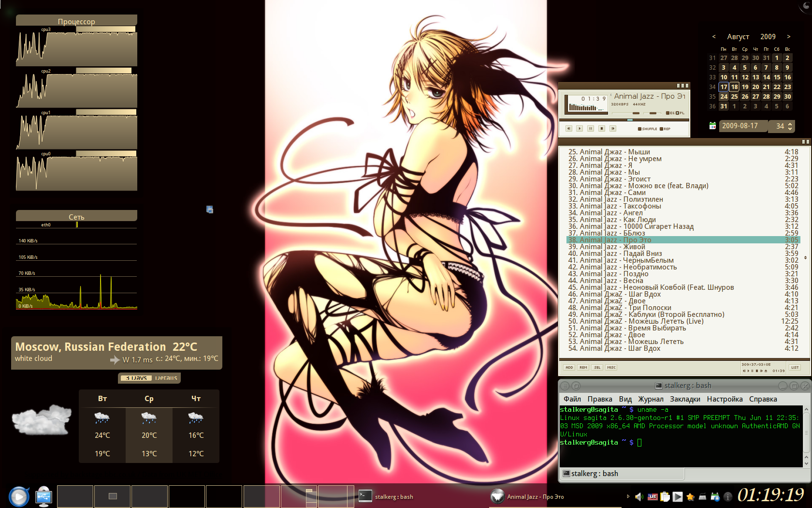Viewport: 812px width, 508px height.
Task: Open the Закладки menu in terminal
Action: [685, 399]
